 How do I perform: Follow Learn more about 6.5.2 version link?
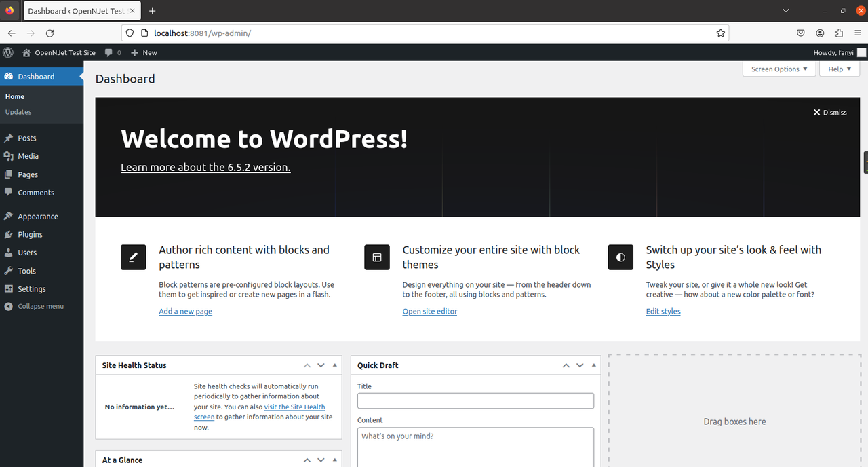pos(205,167)
